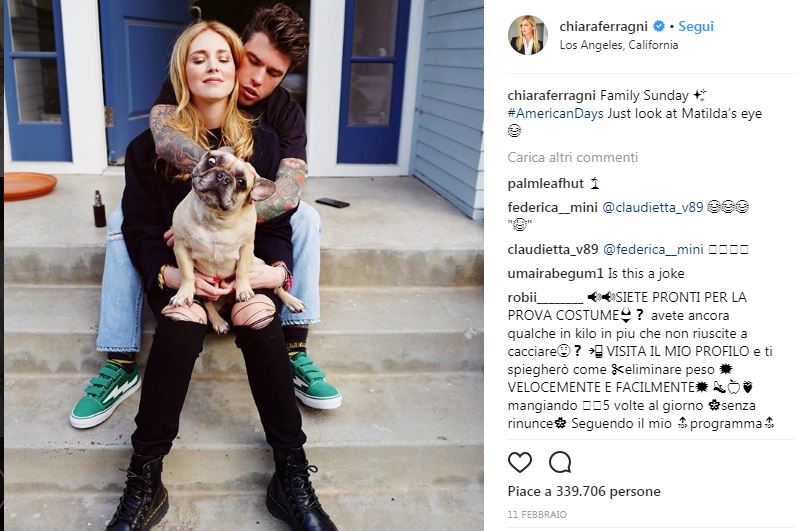This screenshot has width=800, height=531.
Task: Open claudietta_v89 commenter username
Action: pos(553,249)
